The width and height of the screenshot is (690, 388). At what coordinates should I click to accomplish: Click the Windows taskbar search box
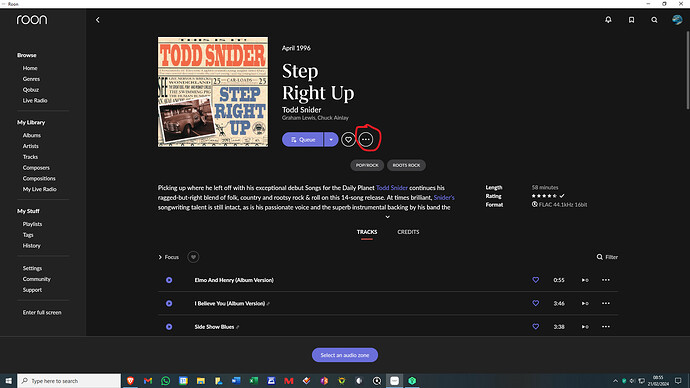(x=69, y=381)
